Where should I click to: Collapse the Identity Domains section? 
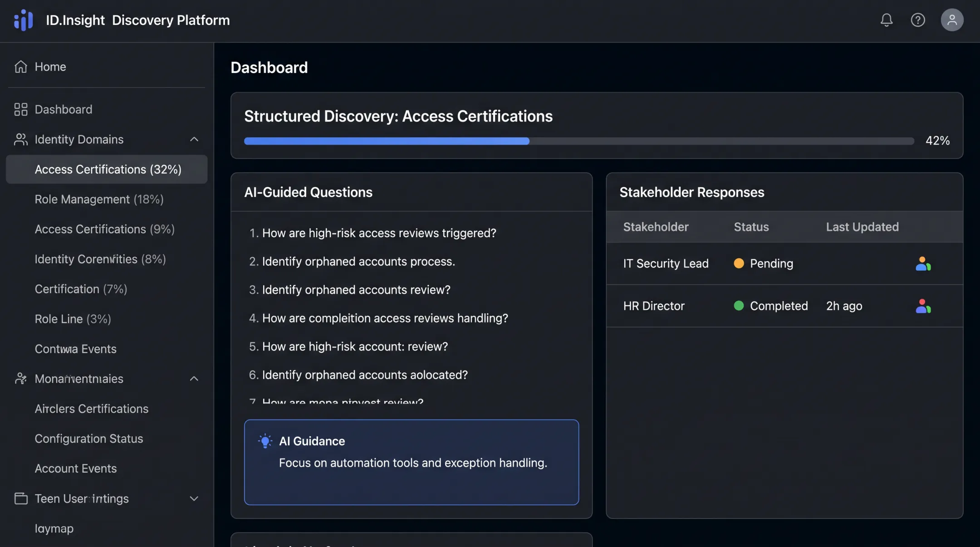point(194,139)
